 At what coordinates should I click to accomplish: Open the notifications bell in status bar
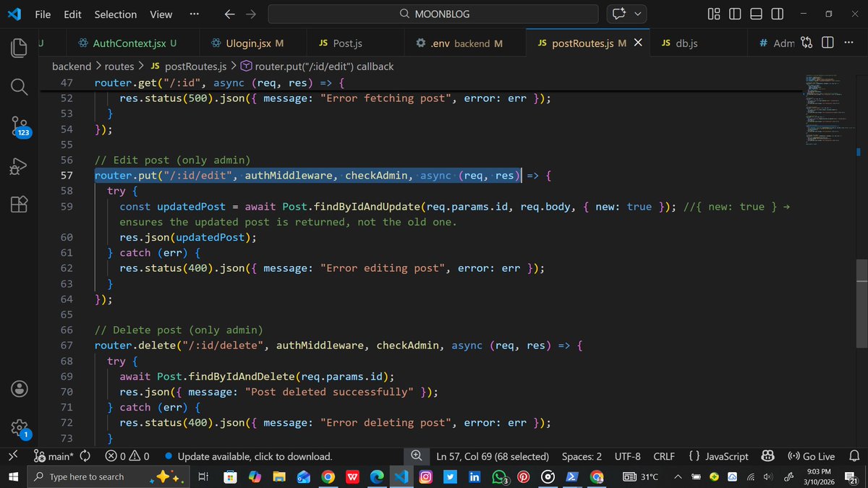click(x=854, y=456)
